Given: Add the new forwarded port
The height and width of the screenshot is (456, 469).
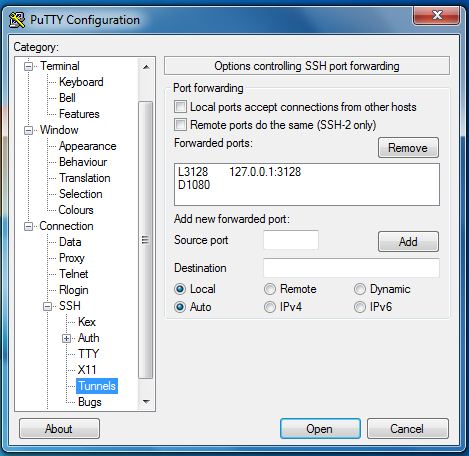Looking at the screenshot, I should (408, 242).
